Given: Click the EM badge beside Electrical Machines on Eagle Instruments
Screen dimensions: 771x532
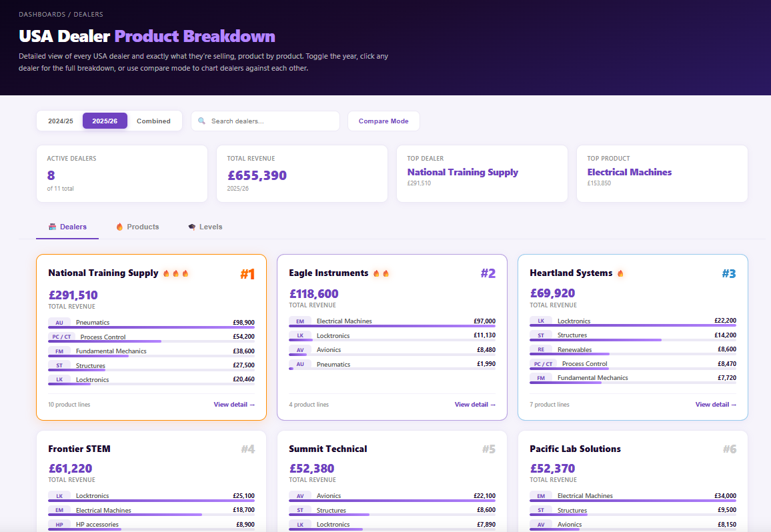Looking at the screenshot, I should click(x=300, y=321).
